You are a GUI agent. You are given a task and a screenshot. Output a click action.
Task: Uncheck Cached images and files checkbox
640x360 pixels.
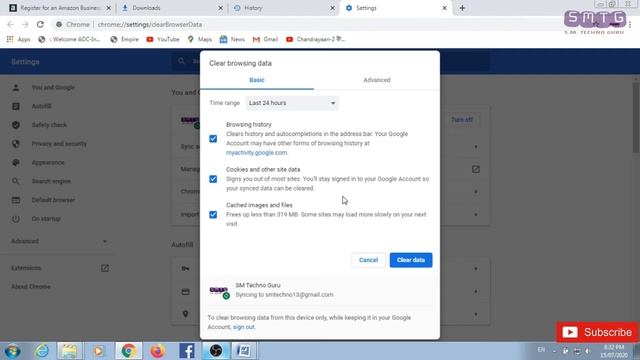tap(213, 214)
